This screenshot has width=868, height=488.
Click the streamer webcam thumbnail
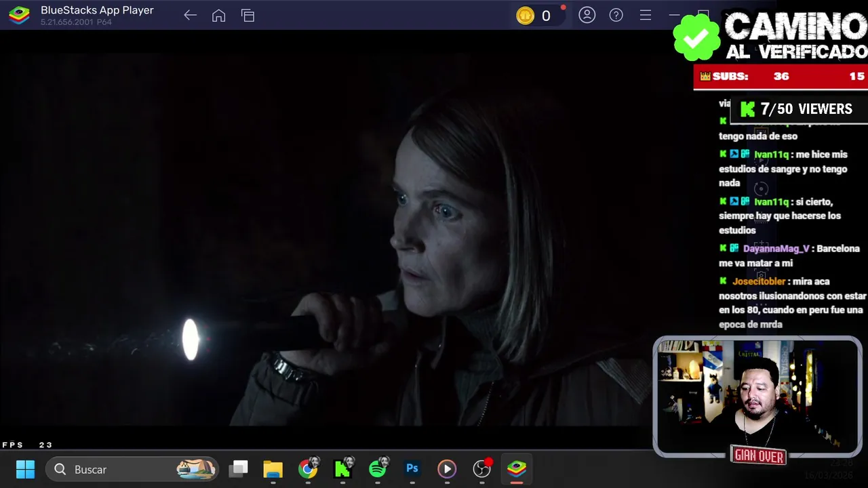click(x=757, y=396)
